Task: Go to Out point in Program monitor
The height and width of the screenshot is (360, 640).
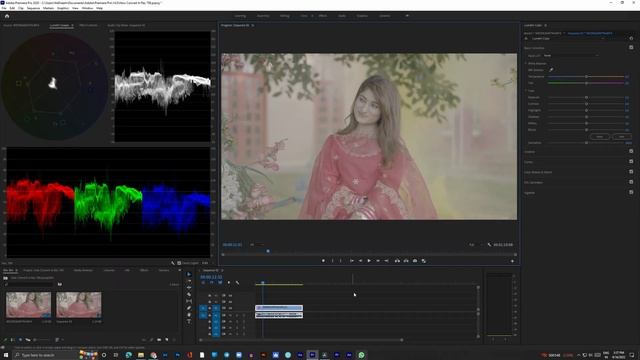Action: (x=387, y=261)
